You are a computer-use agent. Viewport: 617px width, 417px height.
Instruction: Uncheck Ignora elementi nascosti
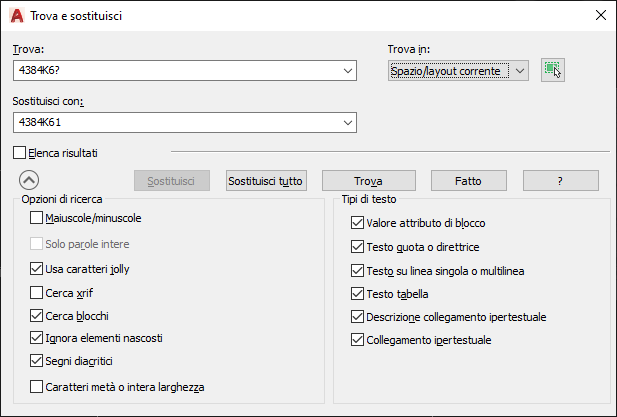[37, 337]
